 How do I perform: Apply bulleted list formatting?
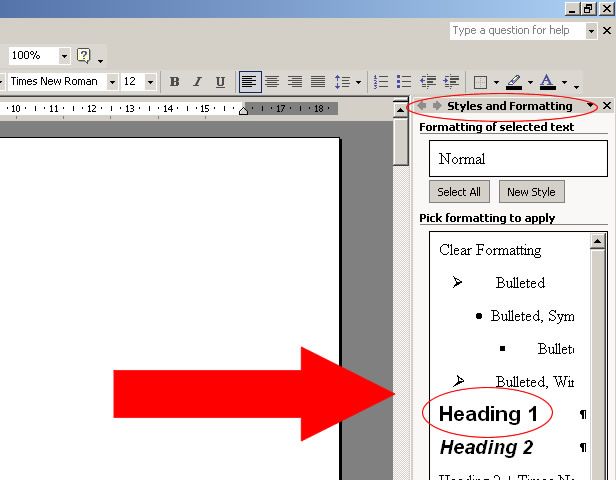tap(404, 82)
